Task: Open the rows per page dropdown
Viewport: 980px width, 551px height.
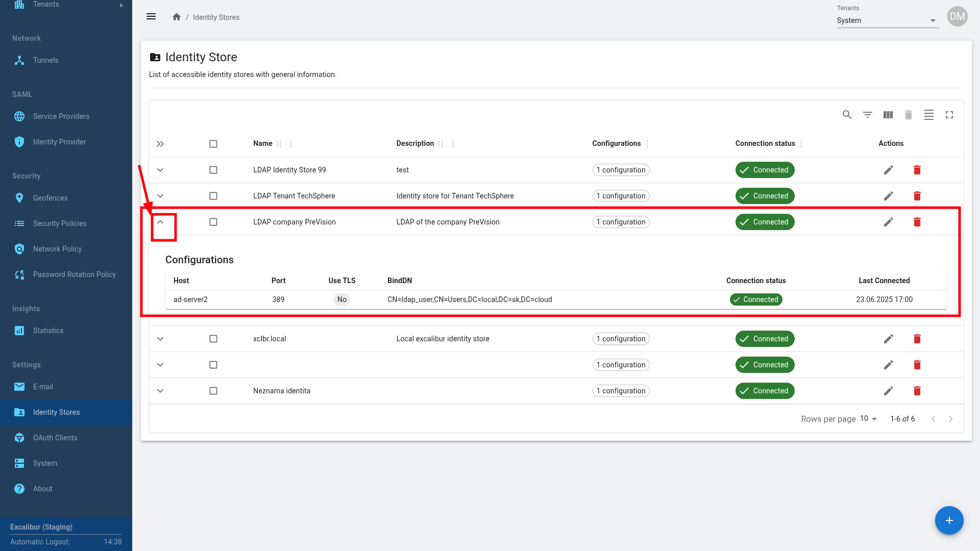Action: pos(868,419)
